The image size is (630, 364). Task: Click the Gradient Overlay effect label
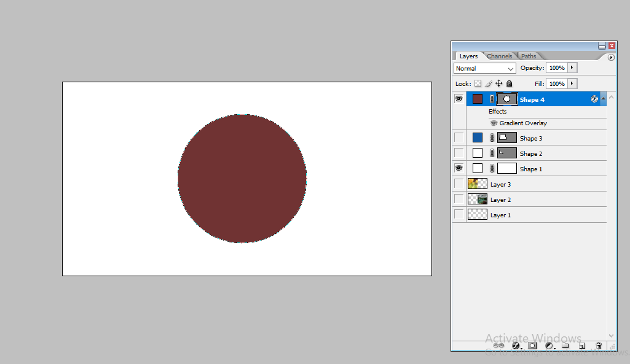[x=523, y=123]
